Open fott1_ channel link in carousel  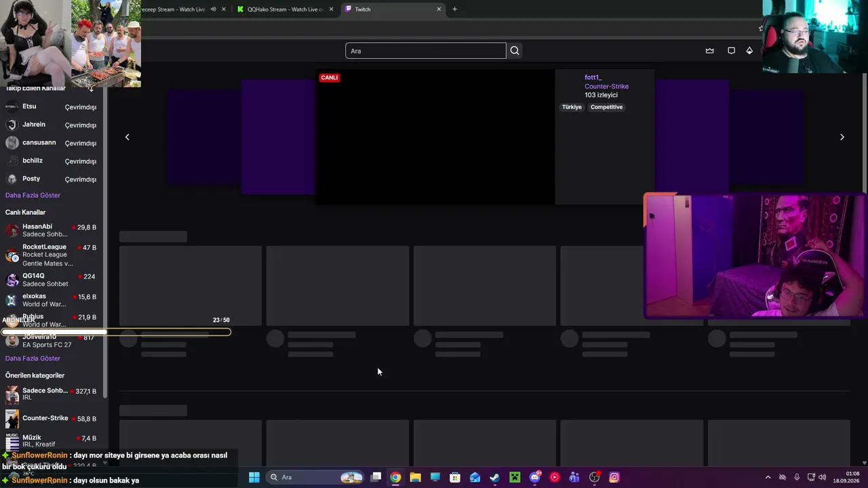click(x=593, y=78)
